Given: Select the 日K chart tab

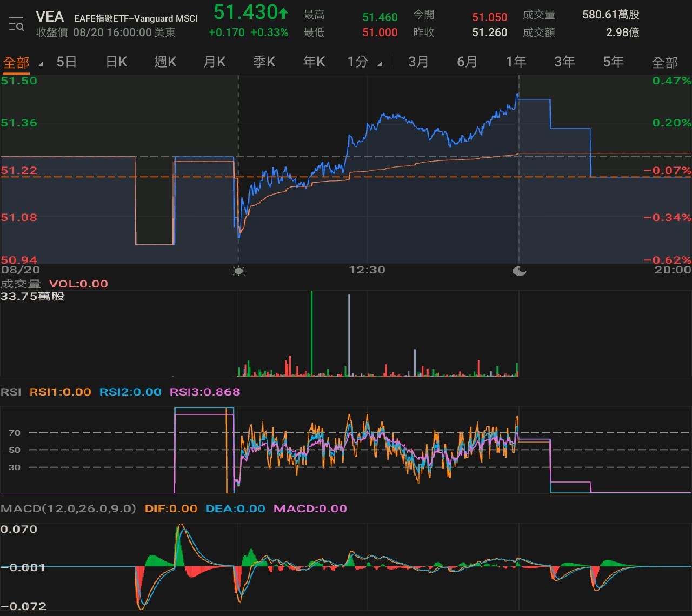Looking at the screenshot, I should [116, 62].
